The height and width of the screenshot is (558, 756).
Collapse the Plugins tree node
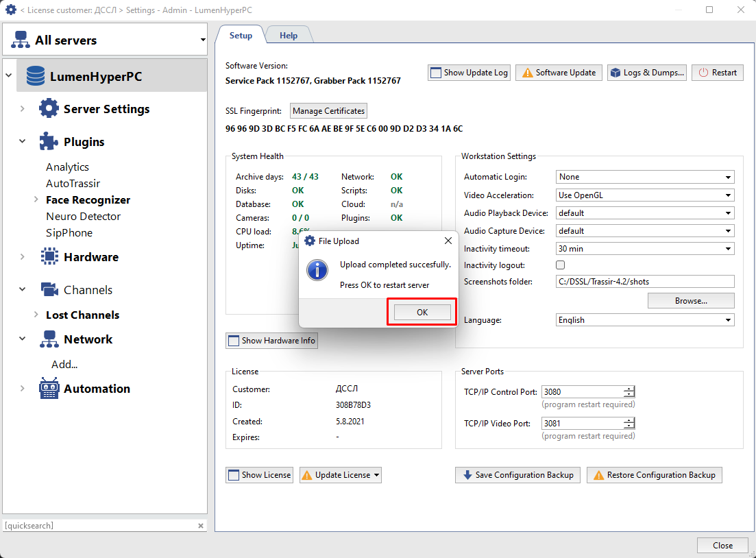click(22, 141)
